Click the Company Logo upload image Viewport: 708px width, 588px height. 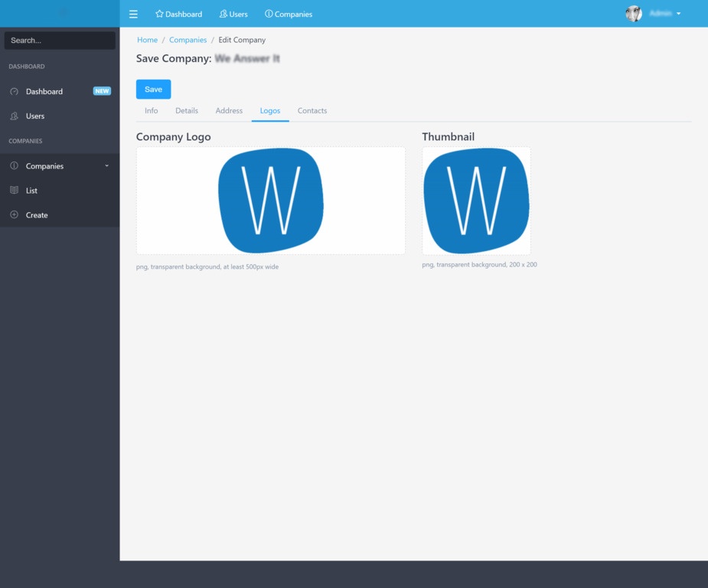270,201
